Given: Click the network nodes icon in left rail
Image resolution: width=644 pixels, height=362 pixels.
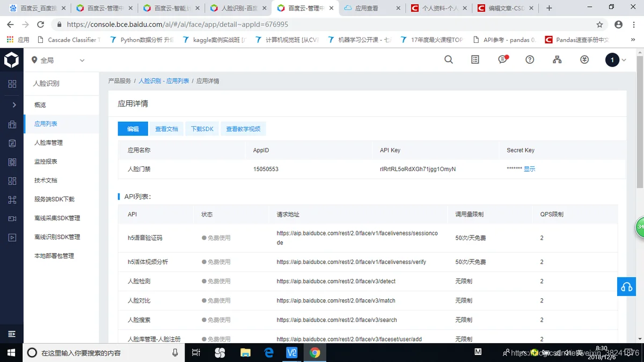Looking at the screenshot, I should point(12,200).
